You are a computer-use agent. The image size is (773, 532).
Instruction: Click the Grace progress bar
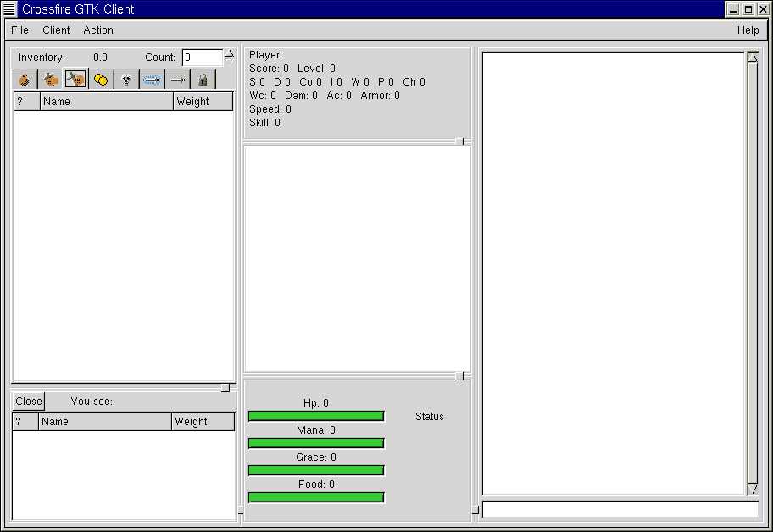tap(316, 470)
